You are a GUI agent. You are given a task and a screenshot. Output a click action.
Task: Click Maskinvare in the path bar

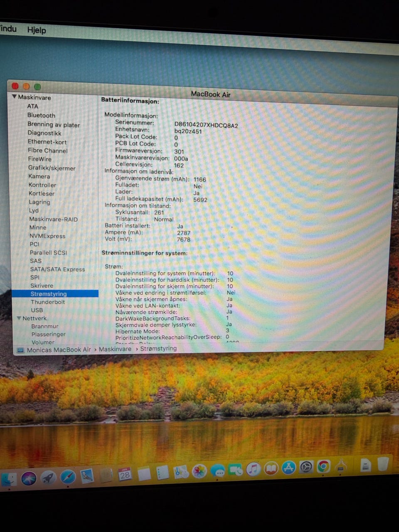pyautogui.click(x=115, y=349)
